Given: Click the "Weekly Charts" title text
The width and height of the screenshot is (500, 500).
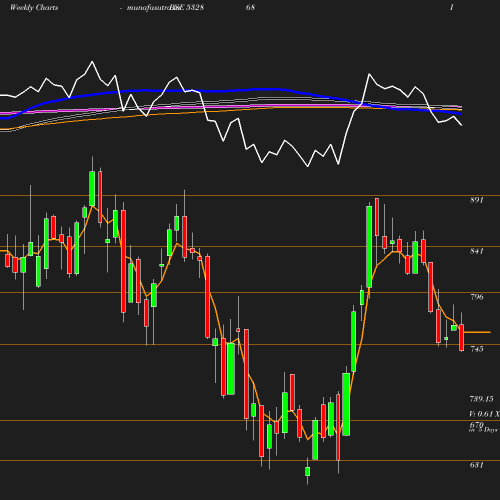Looking at the screenshot, I should pyautogui.click(x=34, y=7).
